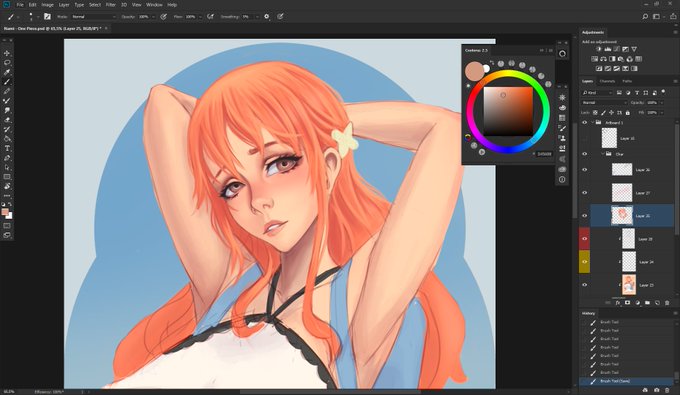Click the pressure for opacity icon
Screen dimensions: 680x395
163,16
